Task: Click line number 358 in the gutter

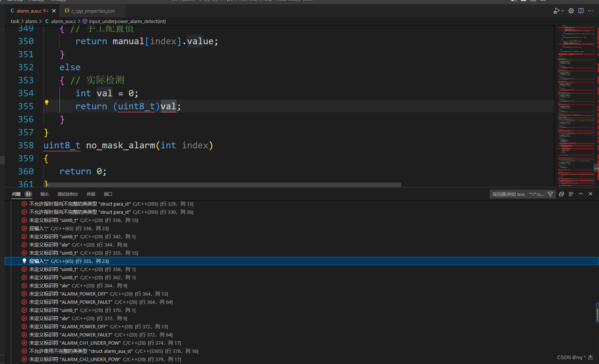Action: (x=26, y=145)
